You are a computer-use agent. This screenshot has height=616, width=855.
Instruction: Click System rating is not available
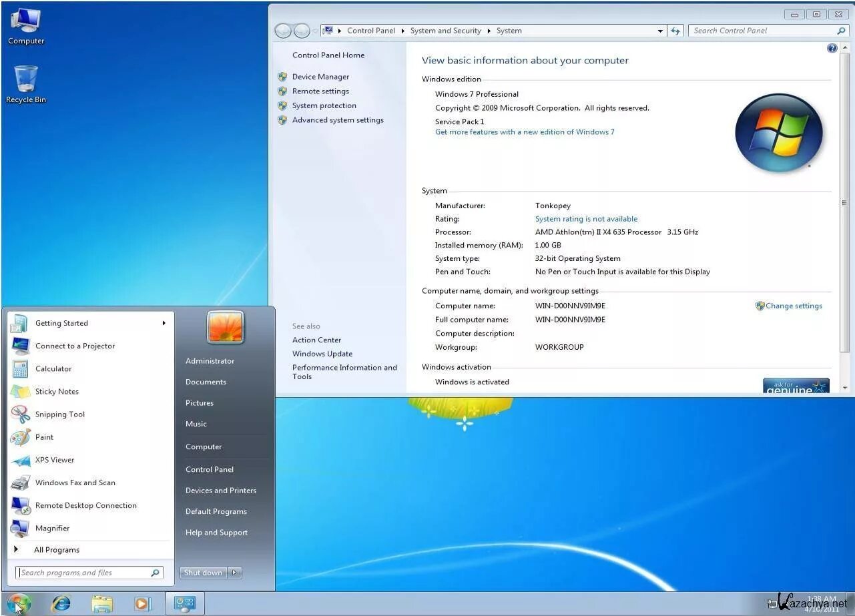pyautogui.click(x=586, y=219)
